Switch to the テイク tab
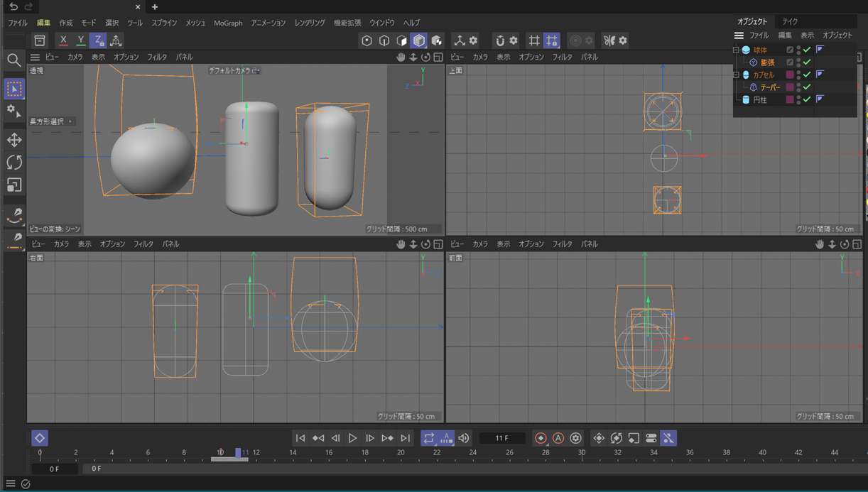868x492 pixels. pyautogui.click(x=790, y=21)
